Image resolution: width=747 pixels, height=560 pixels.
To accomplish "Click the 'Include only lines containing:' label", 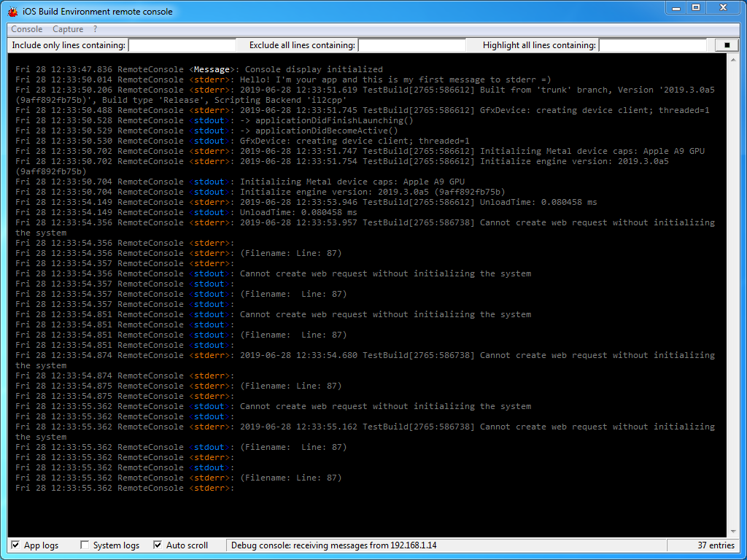I will click(x=69, y=45).
